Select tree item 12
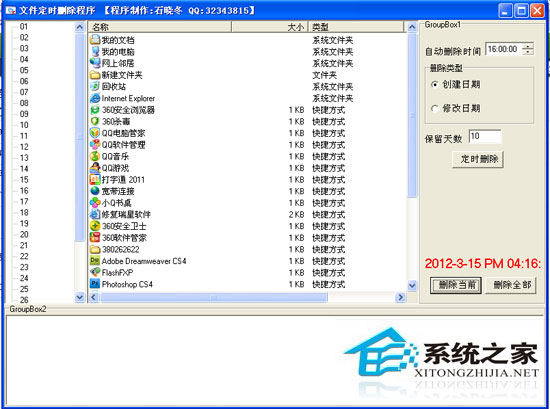 point(24,147)
